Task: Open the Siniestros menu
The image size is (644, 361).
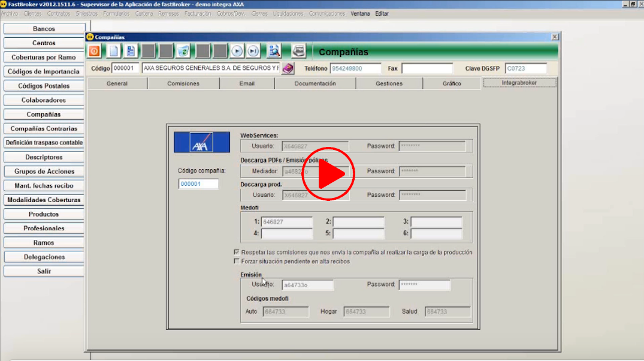Action: point(87,14)
